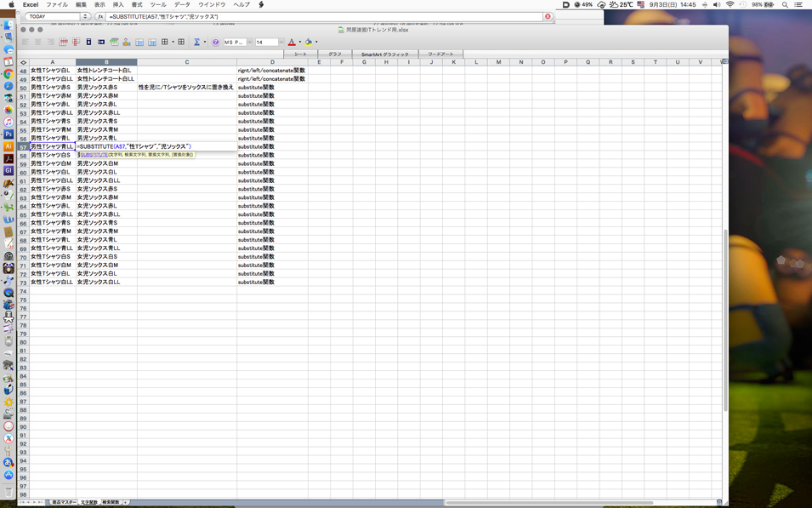Click the Wi-Fi icon in menu bar
Viewport: 812px width, 508px height.
click(x=730, y=4)
